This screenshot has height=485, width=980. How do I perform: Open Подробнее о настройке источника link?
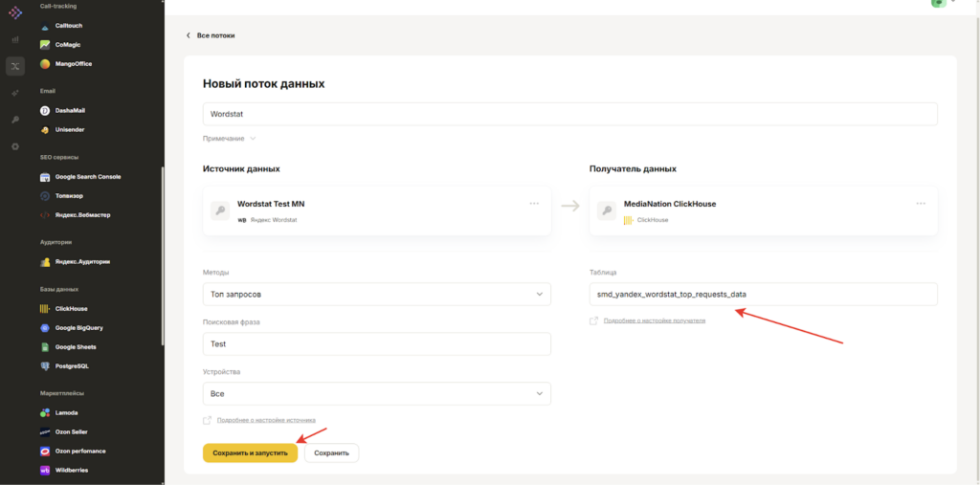266,420
